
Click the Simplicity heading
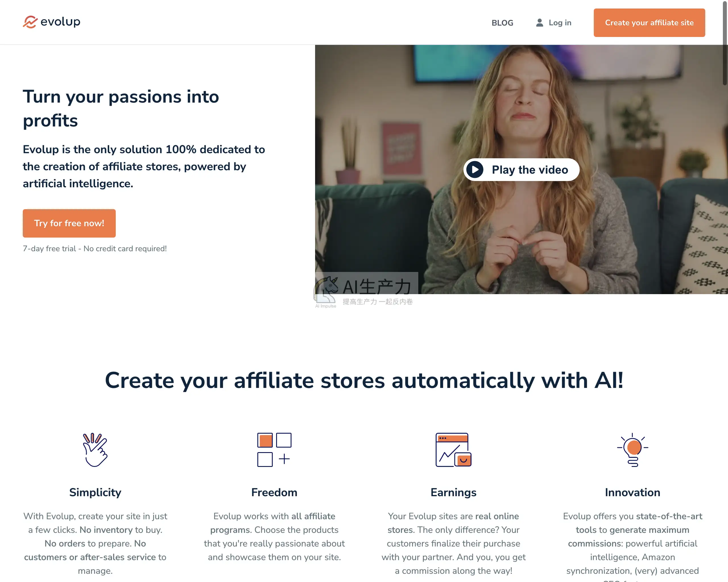coord(95,492)
